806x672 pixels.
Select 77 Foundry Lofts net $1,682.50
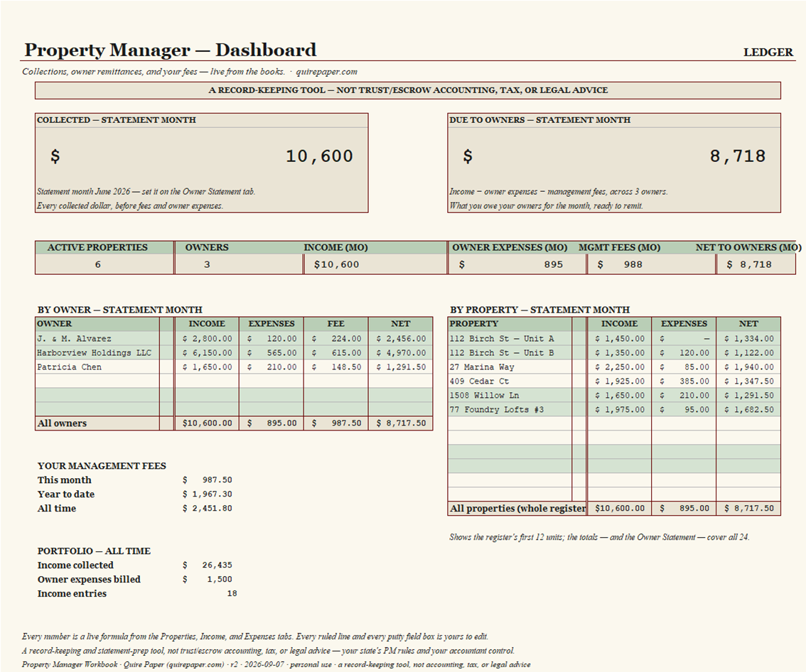[x=748, y=409]
